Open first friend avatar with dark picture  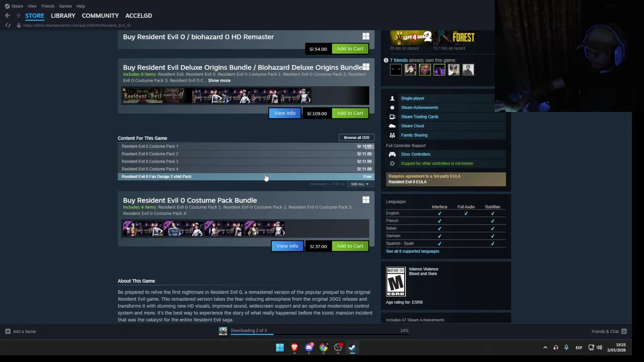click(x=396, y=70)
